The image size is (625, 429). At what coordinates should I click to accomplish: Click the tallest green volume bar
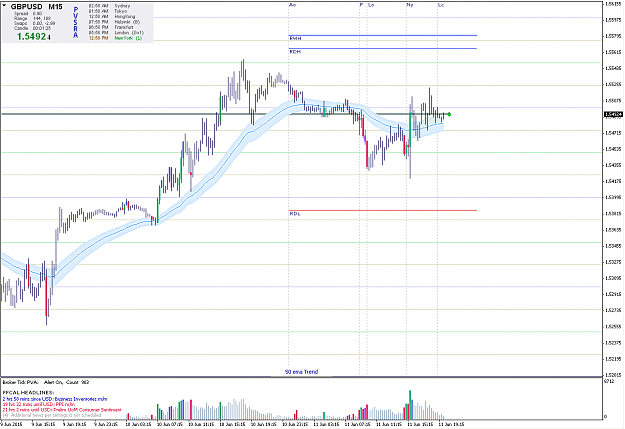point(410,405)
